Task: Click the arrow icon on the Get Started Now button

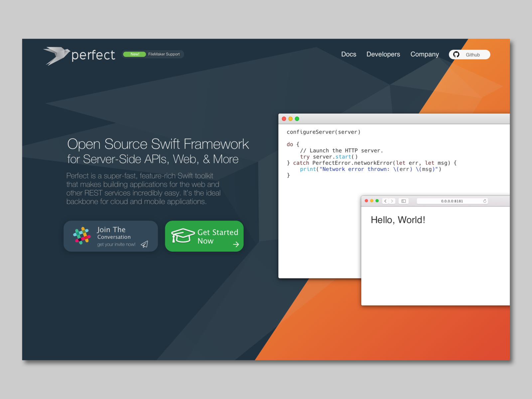Action: [x=236, y=244]
